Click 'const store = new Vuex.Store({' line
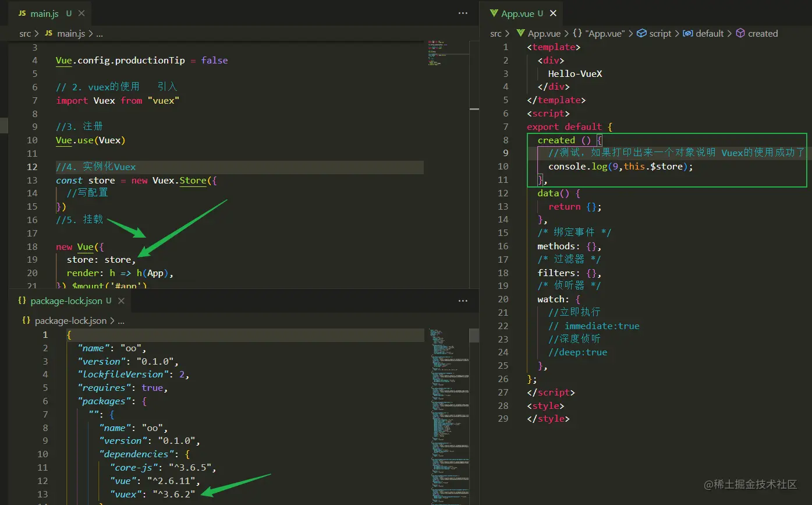This screenshot has width=812, height=505. 136,181
